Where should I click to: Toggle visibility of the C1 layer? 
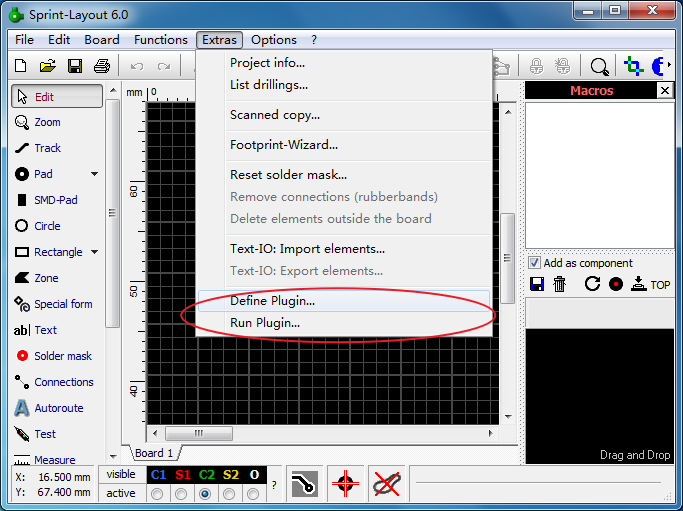click(159, 474)
